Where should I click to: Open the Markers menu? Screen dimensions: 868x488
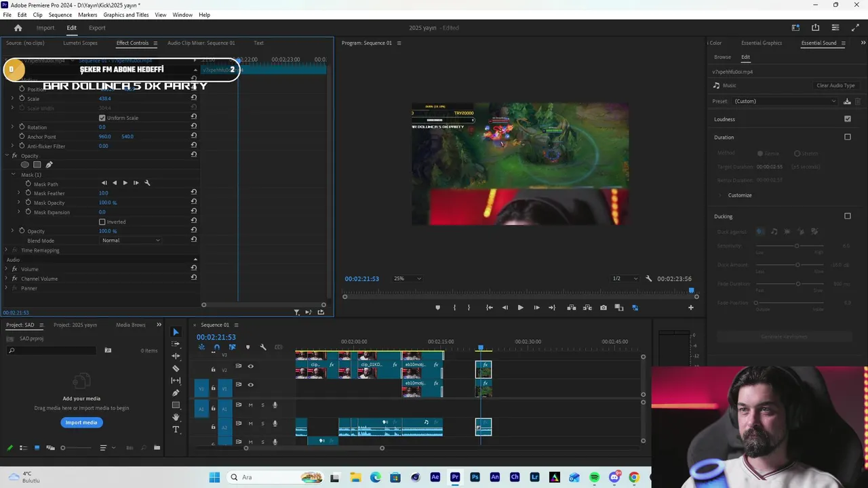coord(87,15)
